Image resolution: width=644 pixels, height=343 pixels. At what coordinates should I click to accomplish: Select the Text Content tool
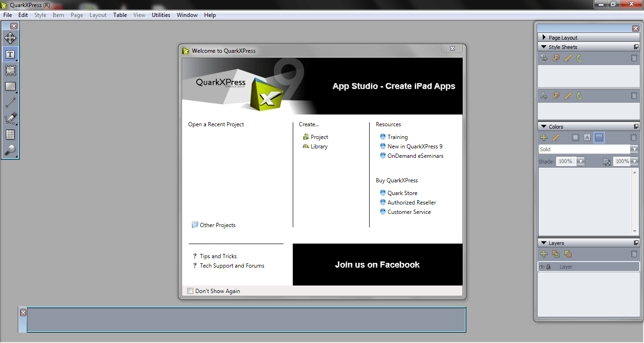pyautogui.click(x=10, y=54)
